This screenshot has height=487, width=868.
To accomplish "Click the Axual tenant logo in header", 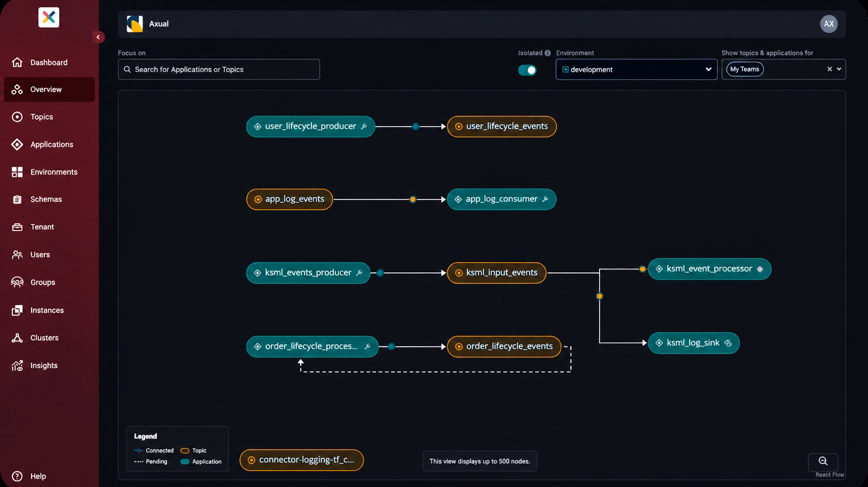I will (x=134, y=24).
